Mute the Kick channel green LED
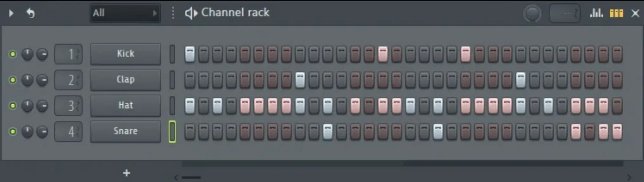The height and width of the screenshot is (182, 644). (x=13, y=54)
